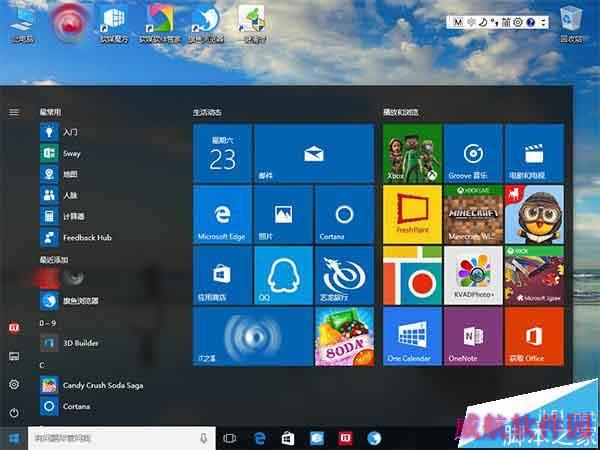Open File Explorer icon in Start rail
Screen dimensions: 600x450
(x=14, y=356)
